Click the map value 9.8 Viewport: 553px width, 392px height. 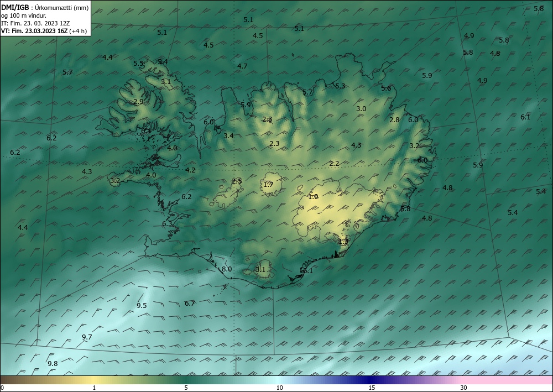[x=53, y=363]
